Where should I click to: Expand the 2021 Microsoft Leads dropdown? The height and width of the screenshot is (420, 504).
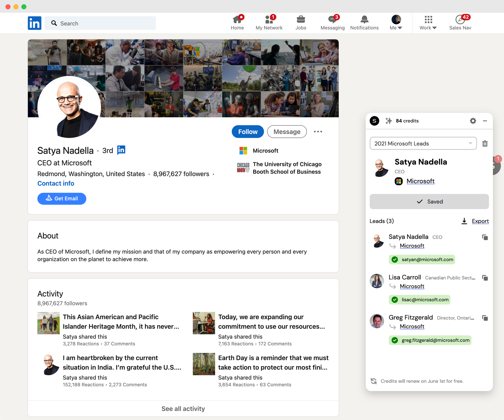point(423,144)
